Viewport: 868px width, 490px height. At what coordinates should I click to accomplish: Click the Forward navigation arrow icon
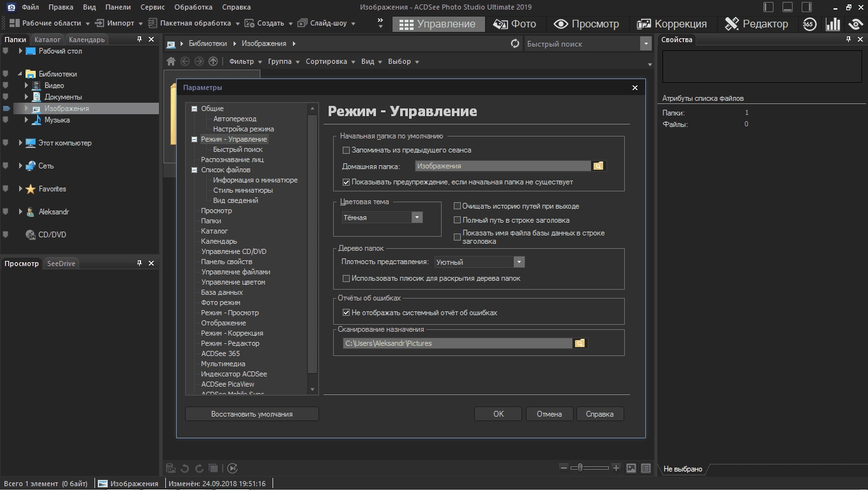[199, 61]
